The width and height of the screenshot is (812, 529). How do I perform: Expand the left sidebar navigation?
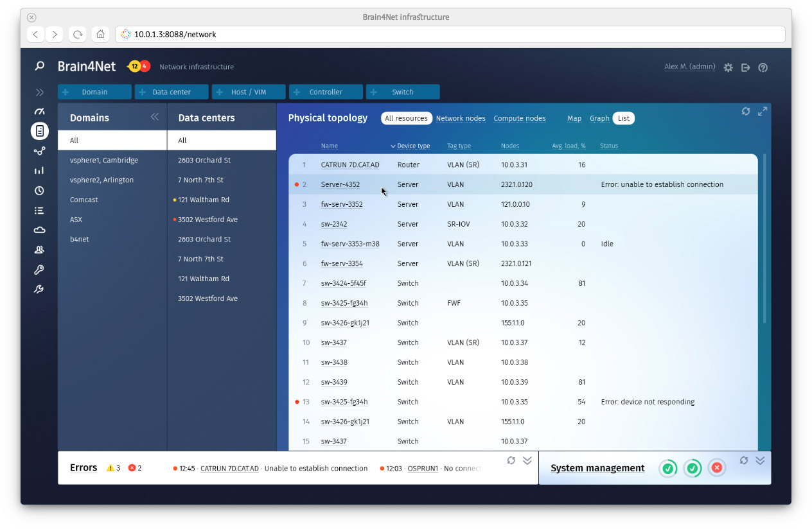39,92
